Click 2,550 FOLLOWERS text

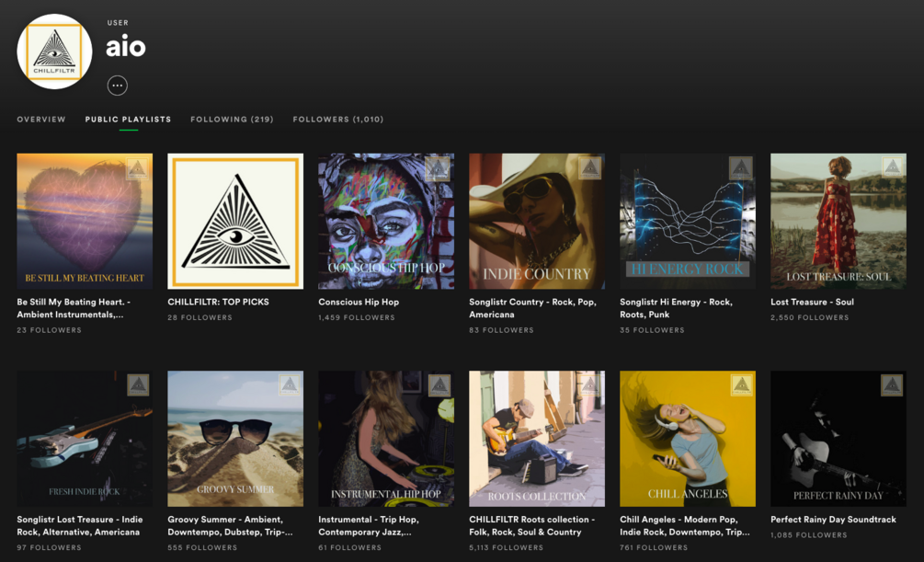(x=810, y=317)
